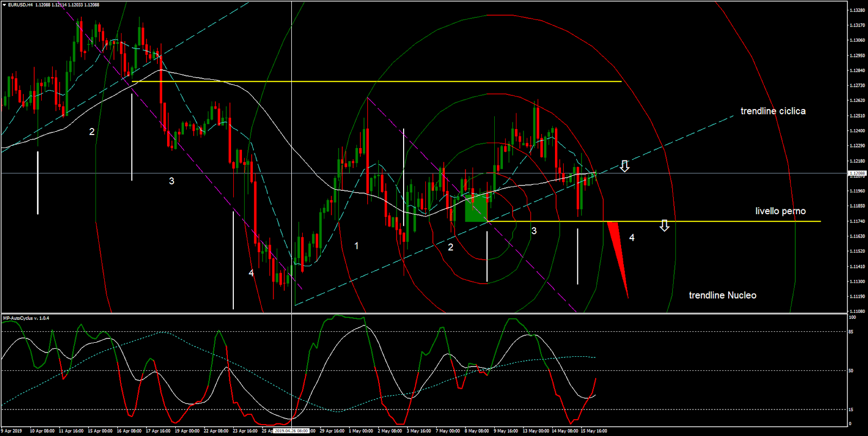Click the '9 May 16:00' time axis label
The height and width of the screenshot is (436, 868).
(x=506, y=431)
